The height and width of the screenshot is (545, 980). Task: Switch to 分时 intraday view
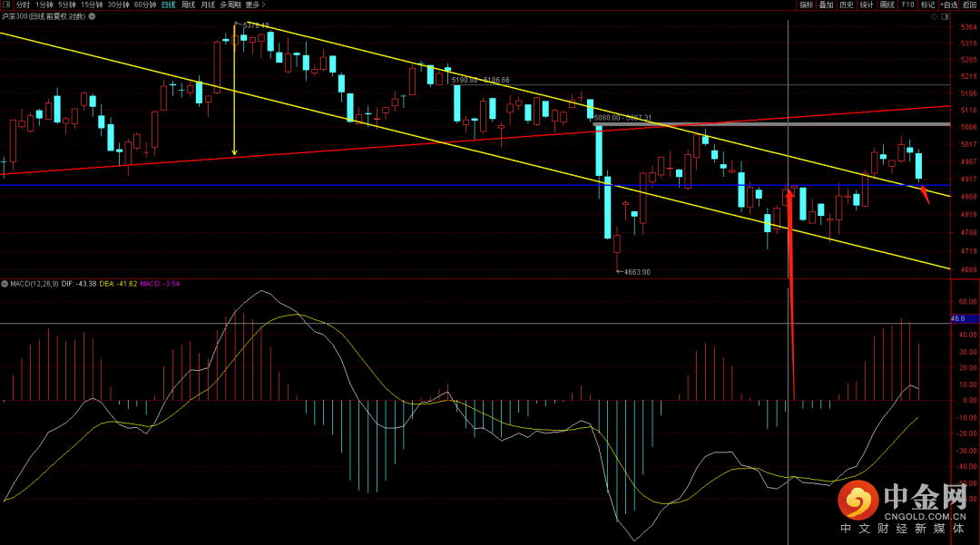pyautogui.click(x=23, y=5)
